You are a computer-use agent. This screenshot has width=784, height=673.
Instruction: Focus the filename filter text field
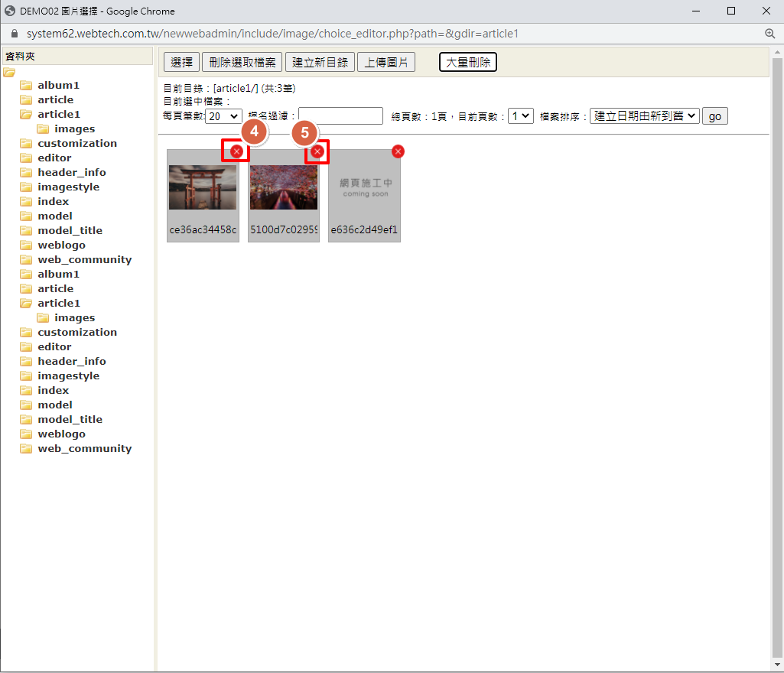(340, 116)
